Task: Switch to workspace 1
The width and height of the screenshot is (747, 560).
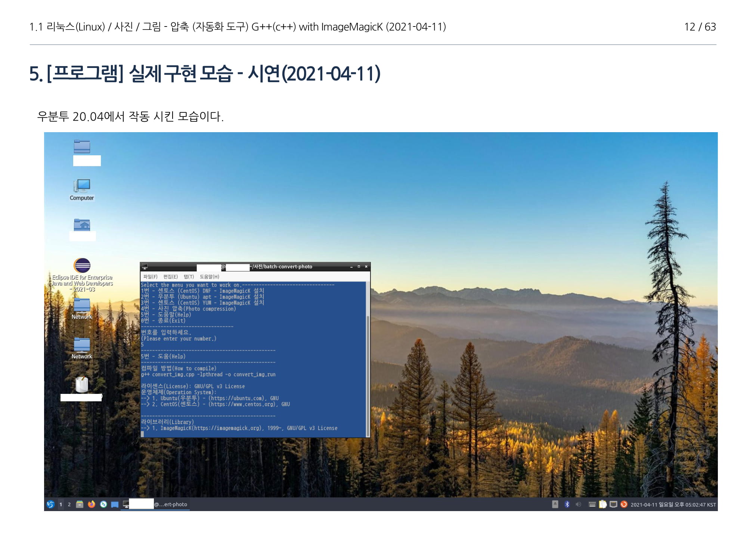Action: click(x=61, y=504)
